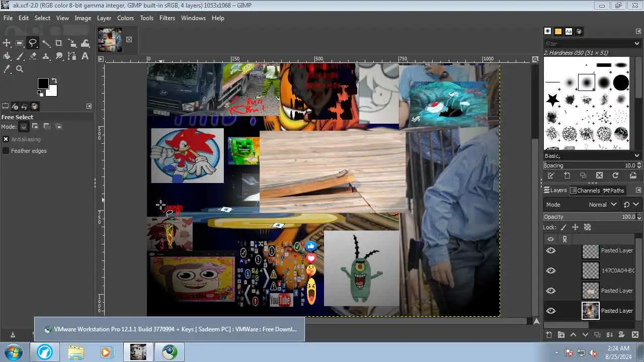Create a new layer group
This screenshot has width=644, height=362.
click(561, 335)
